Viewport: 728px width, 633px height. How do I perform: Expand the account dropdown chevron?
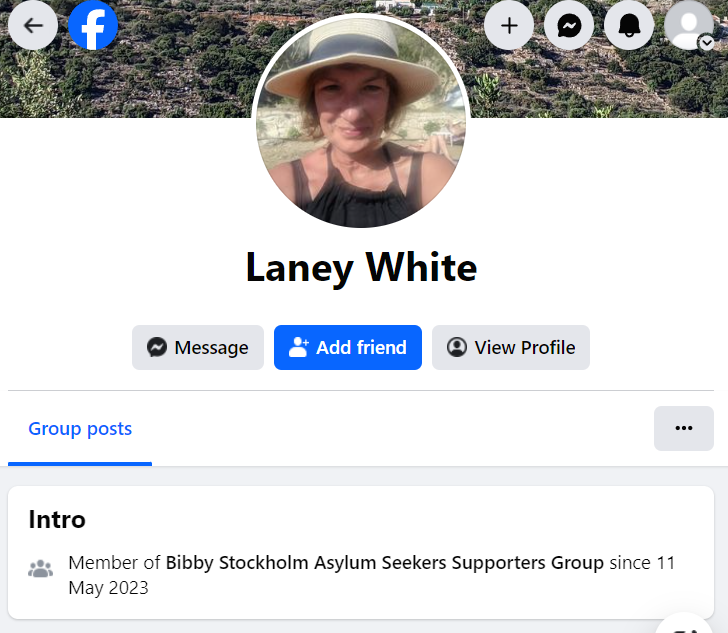(x=707, y=43)
